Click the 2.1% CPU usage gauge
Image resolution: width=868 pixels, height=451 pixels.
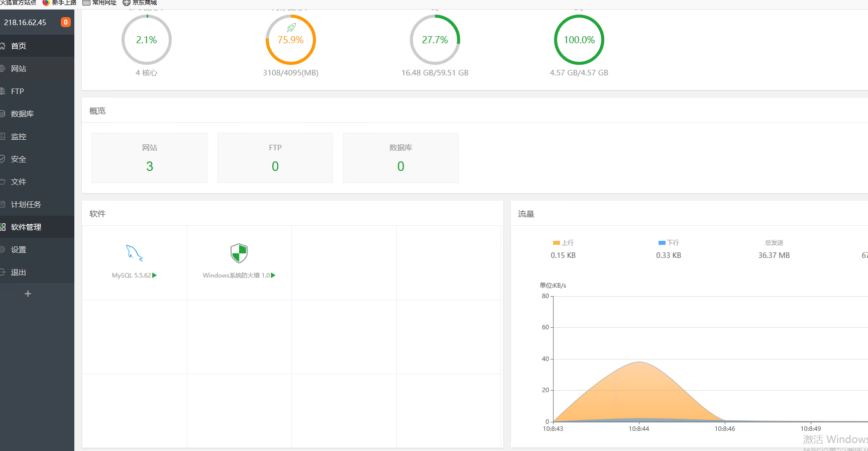click(x=147, y=40)
